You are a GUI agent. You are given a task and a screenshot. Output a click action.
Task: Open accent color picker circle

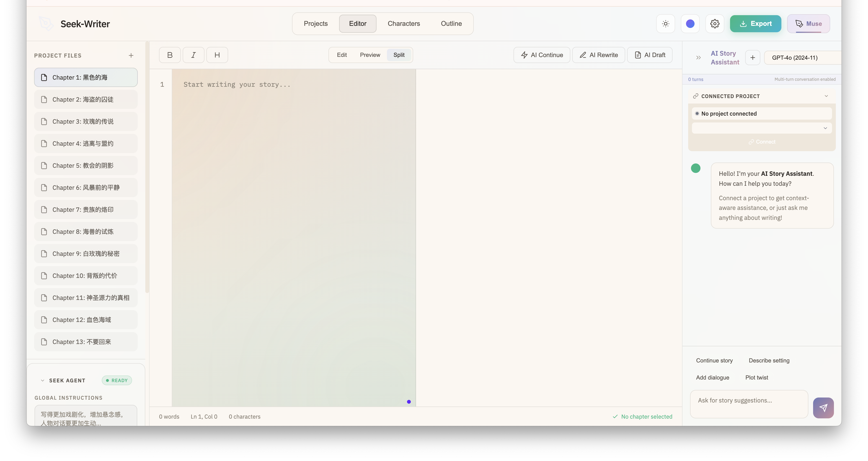[690, 24]
